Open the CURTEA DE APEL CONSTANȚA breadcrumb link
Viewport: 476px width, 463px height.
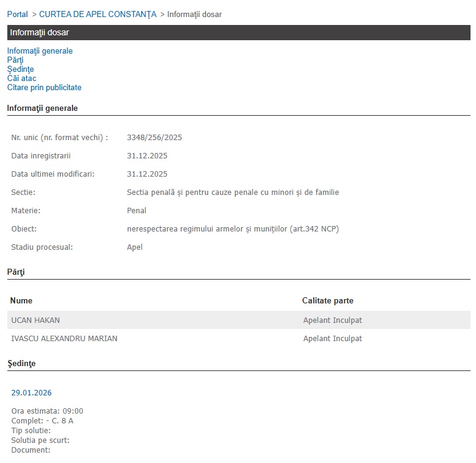coord(98,14)
